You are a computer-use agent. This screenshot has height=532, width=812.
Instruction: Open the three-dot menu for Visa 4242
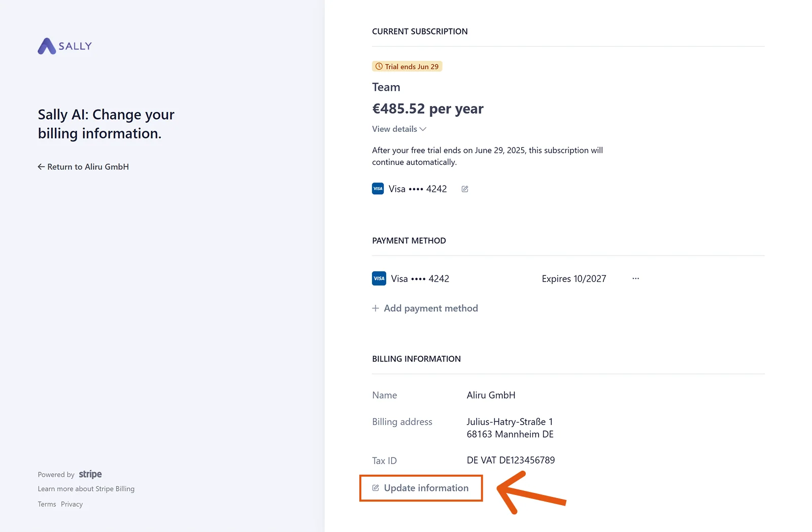(635, 278)
